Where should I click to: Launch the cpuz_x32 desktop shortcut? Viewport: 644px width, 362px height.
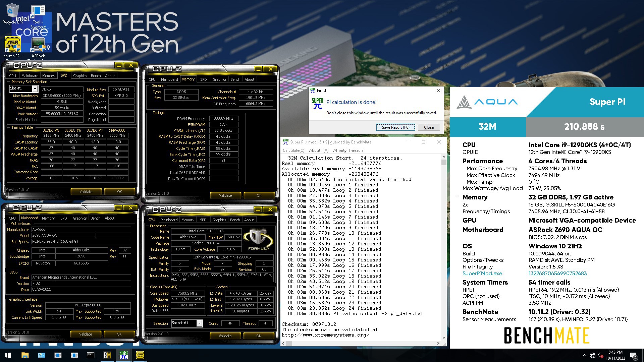(x=13, y=47)
